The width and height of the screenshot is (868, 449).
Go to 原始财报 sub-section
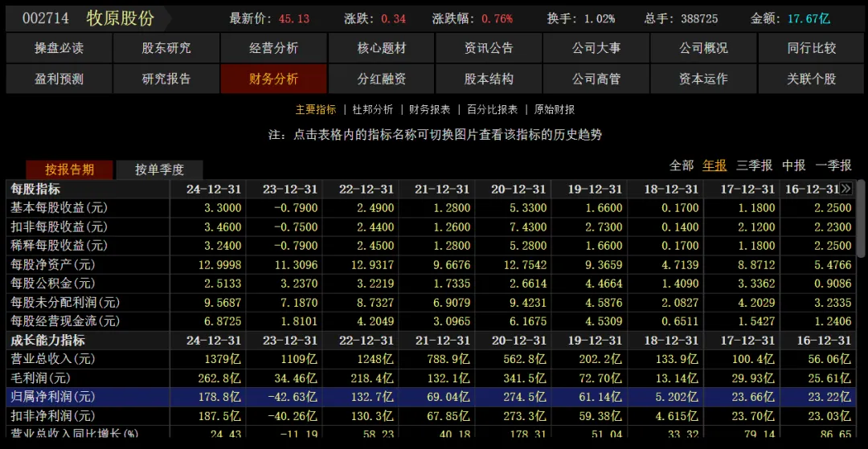click(554, 109)
